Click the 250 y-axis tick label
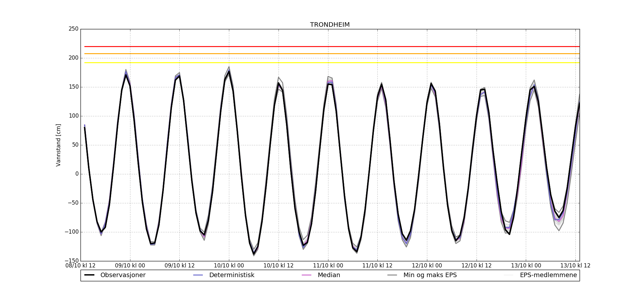Image resolution: width=644 pixels, height=290 pixels. pos(73,29)
